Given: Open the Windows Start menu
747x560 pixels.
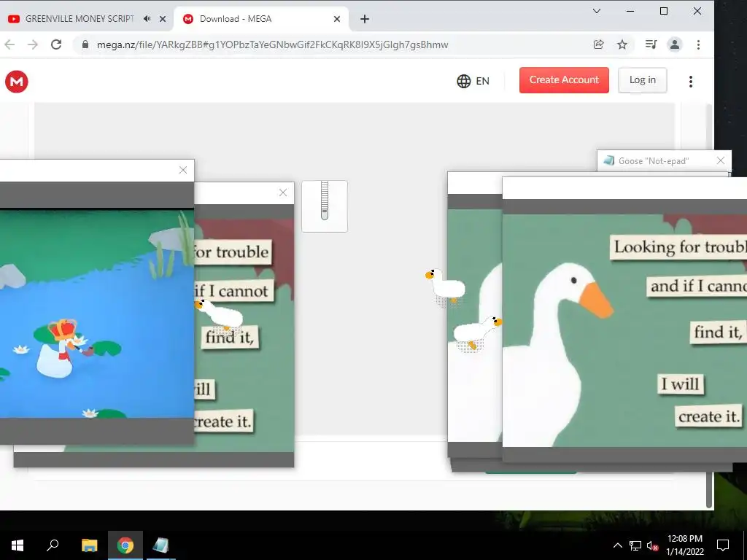Looking at the screenshot, I should click(x=18, y=545).
